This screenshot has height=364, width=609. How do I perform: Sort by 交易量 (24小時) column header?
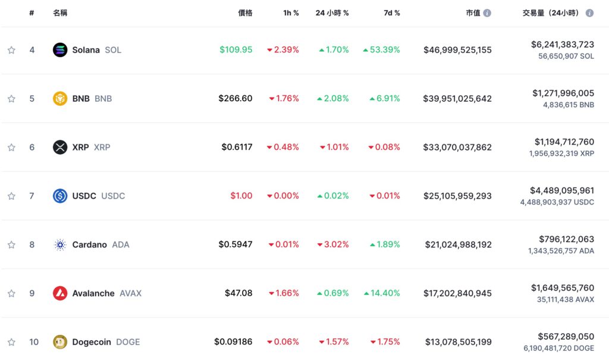552,13
